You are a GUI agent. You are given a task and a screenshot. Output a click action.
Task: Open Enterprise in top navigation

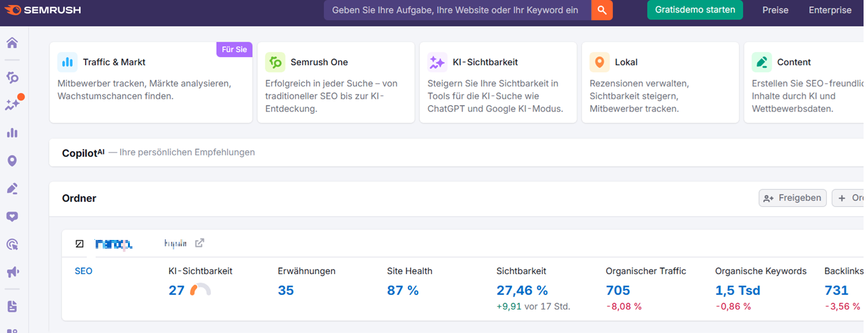pos(830,10)
